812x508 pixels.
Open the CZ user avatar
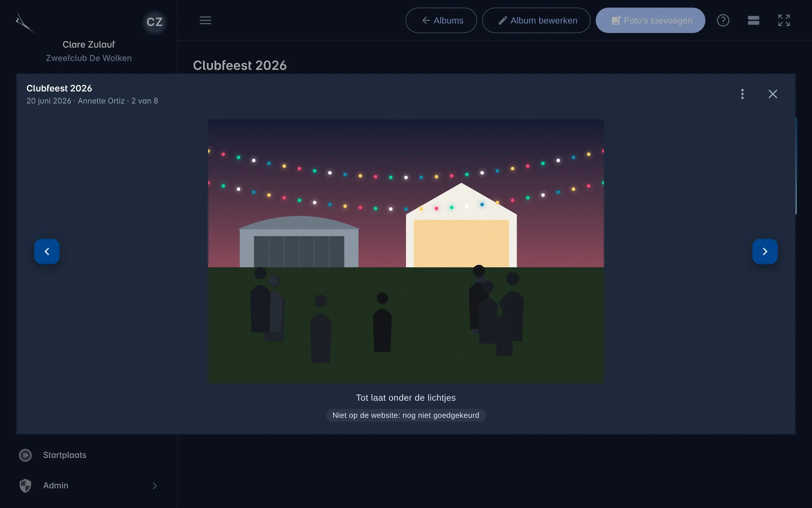[155, 22]
